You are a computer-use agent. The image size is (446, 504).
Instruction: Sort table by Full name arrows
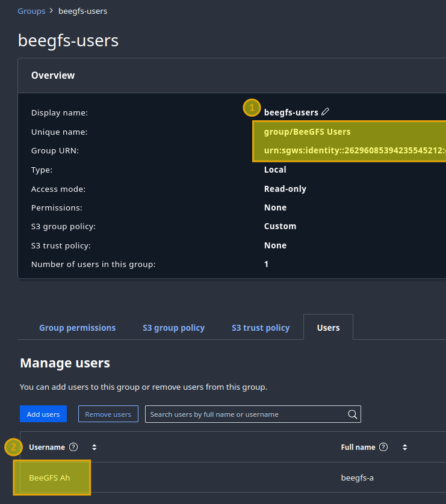[x=405, y=447]
